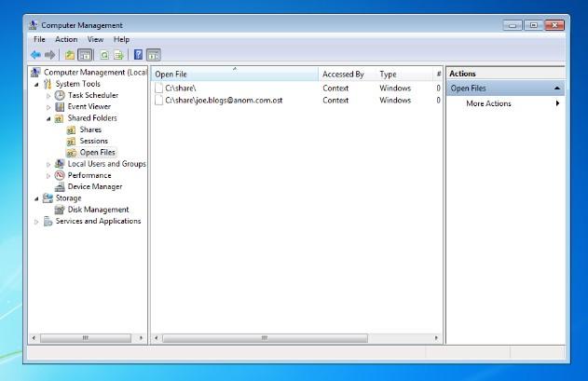Click the Services and Applications icon
This screenshot has height=381, width=588.
tap(48, 222)
